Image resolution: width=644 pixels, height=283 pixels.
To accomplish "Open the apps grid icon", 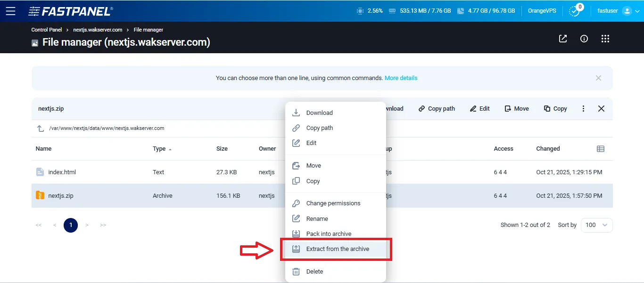I will coord(605,39).
